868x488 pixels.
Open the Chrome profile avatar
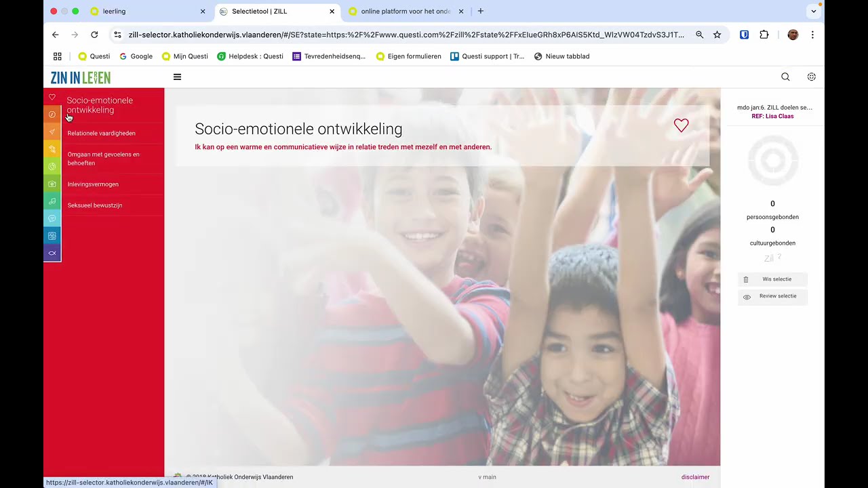coord(793,35)
